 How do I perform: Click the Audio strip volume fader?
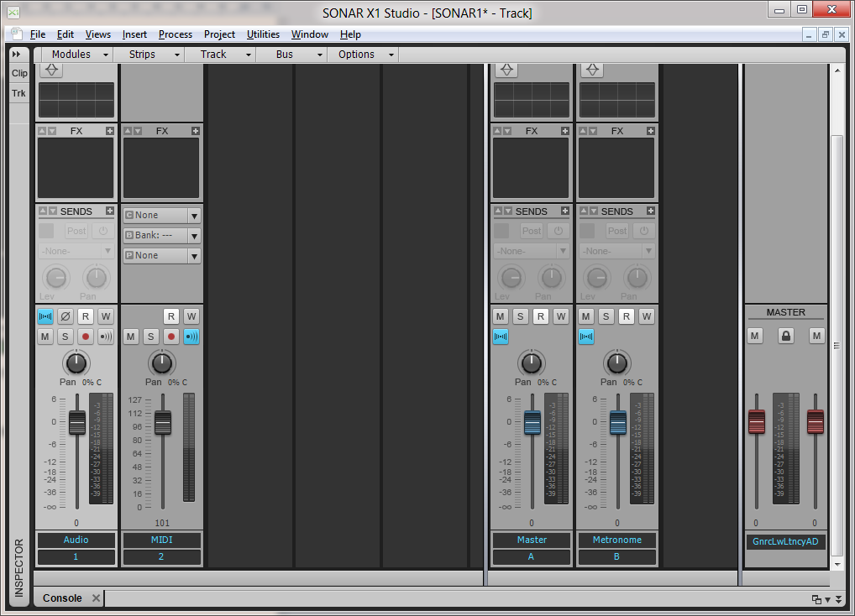click(77, 423)
